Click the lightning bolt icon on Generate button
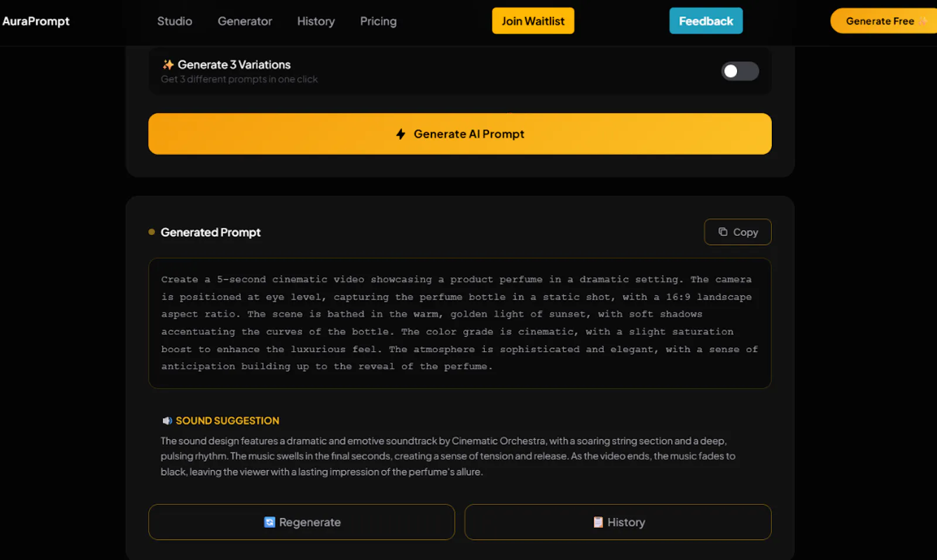937x560 pixels. (x=401, y=134)
